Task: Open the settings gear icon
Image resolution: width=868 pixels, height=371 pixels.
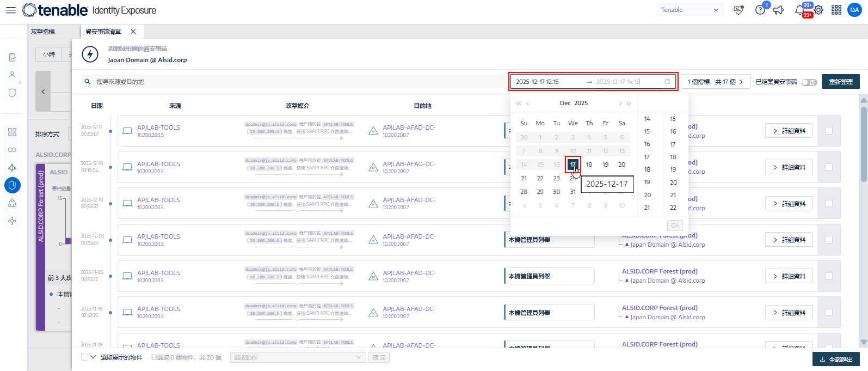Action: (x=818, y=10)
